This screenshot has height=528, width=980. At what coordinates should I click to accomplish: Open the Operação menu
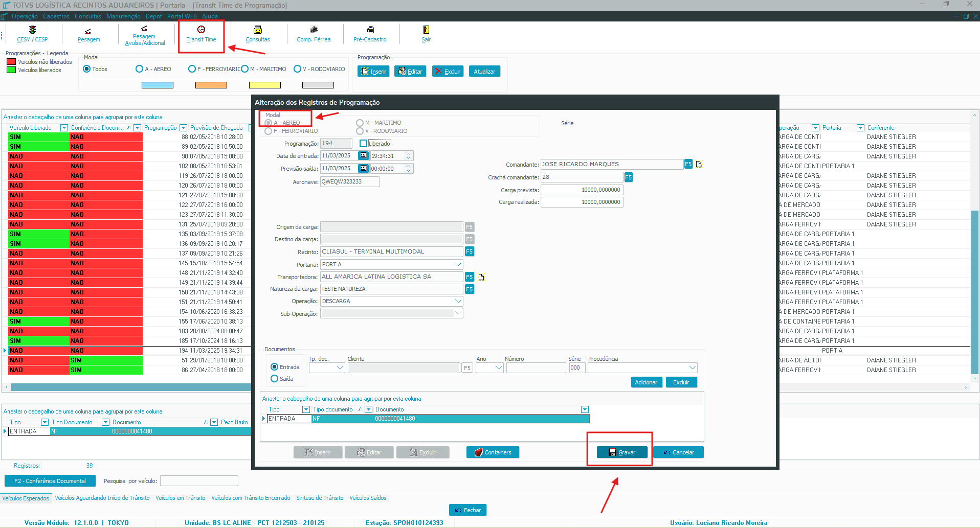pos(25,16)
